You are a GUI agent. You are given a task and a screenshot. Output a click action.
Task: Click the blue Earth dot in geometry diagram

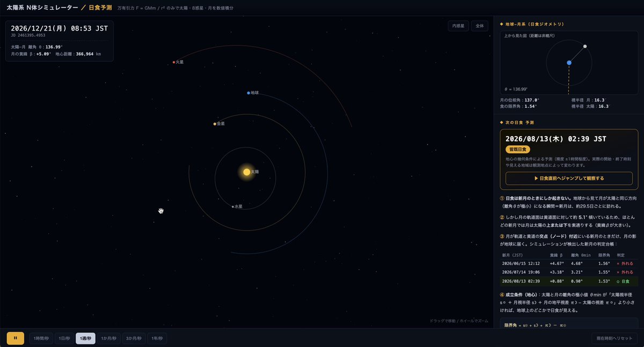click(569, 63)
